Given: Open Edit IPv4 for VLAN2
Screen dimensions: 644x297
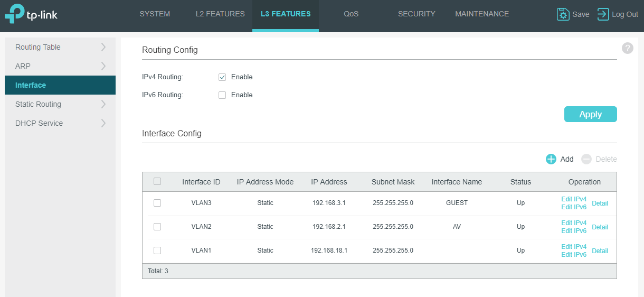Looking at the screenshot, I should pos(574,223).
